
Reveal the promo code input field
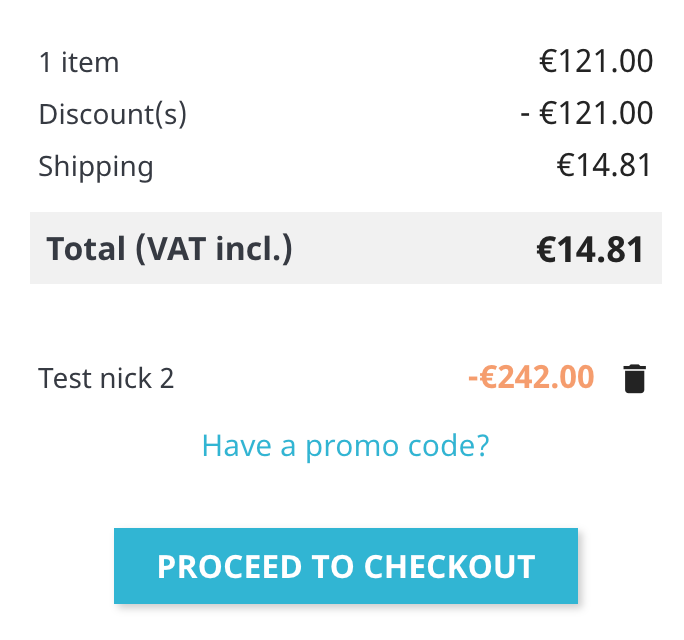click(x=345, y=445)
